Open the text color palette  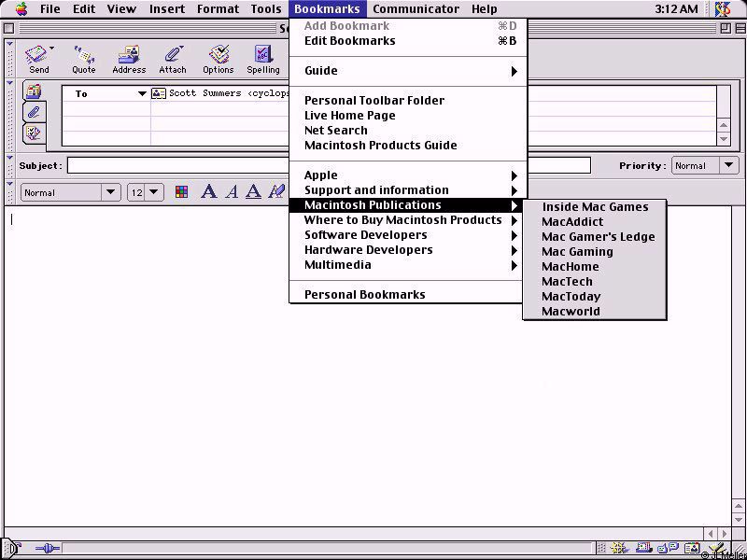181,192
